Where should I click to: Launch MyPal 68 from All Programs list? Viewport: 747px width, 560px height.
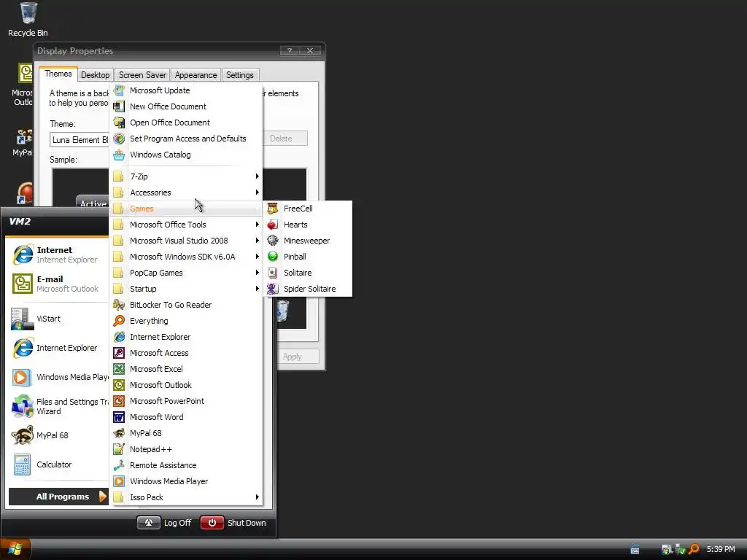tap(186, 433)
